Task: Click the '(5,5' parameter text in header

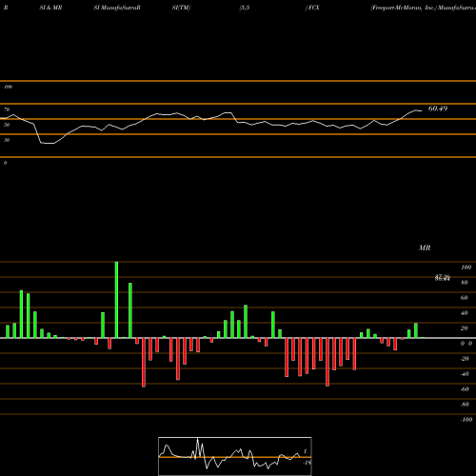Action: click(245, 8)
